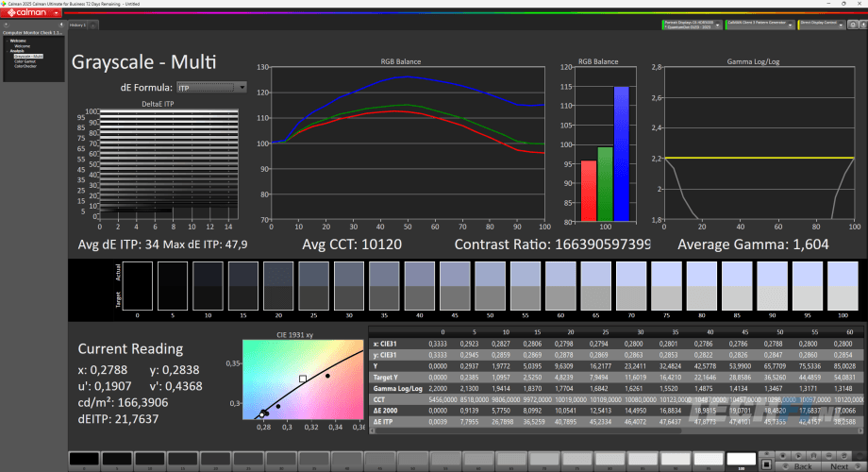
Task: Click the 'Target Y' row header in table
Action: click(386, 378)
